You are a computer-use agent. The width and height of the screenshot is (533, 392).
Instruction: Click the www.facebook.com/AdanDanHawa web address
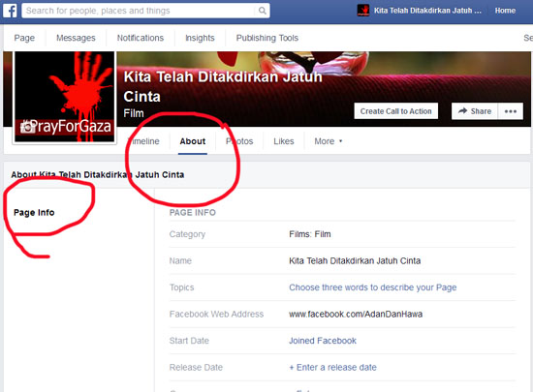coord(356,315)
